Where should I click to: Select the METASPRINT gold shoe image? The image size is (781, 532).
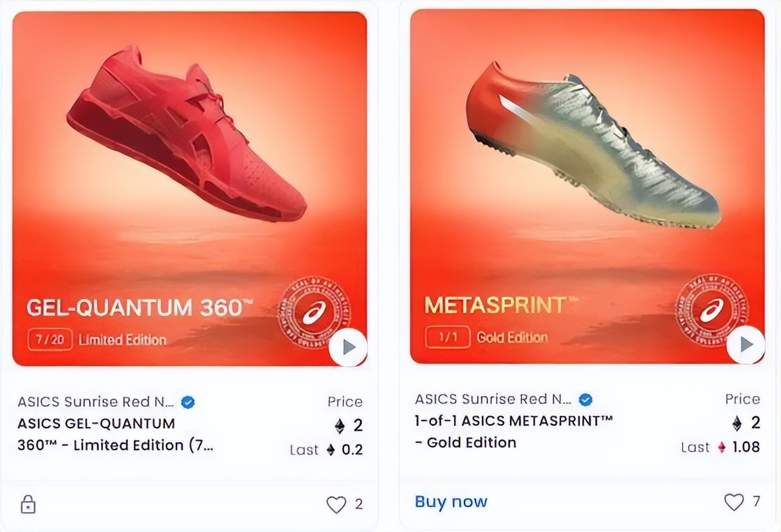coord(592,143)
